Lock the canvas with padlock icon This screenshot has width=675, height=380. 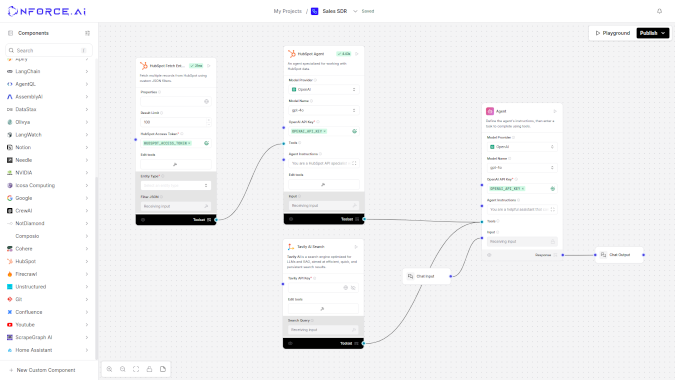tap(149, 369)
